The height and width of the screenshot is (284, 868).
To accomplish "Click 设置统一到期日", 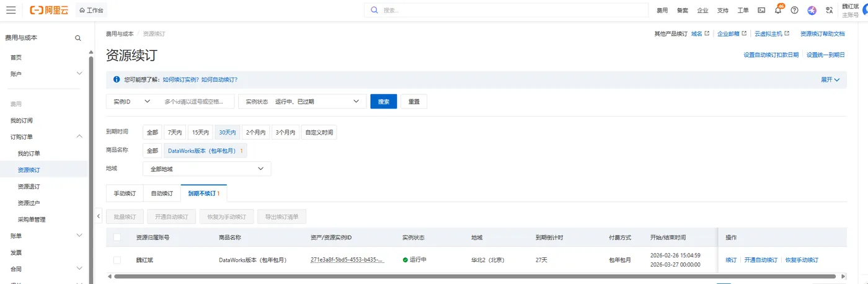I will pyautogui.click(x=826, y=55).
